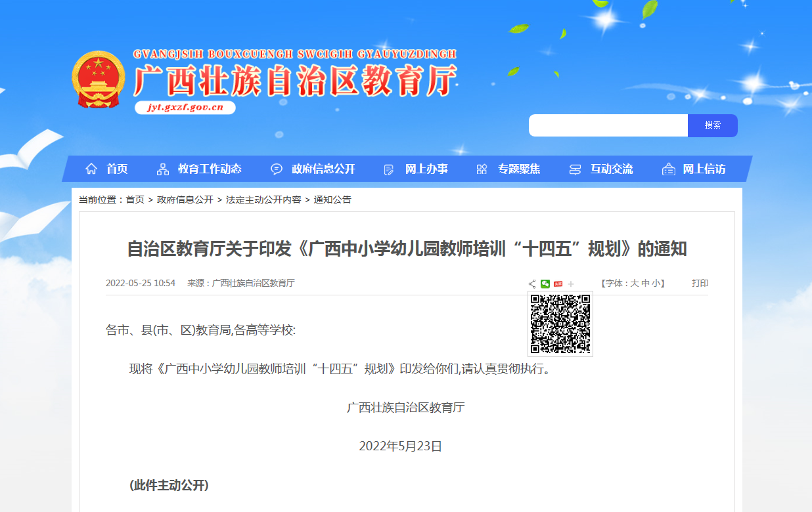This screenshot has height=512, width=812.
Task: Click breadcrumb link 通知公告
Action: click(x=332, y=200)
